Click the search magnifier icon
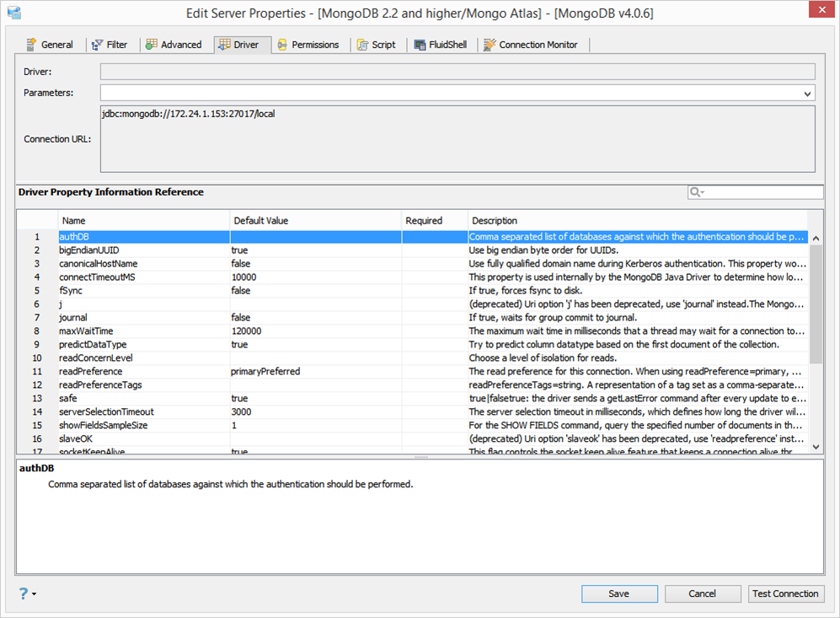 (695, 192)
